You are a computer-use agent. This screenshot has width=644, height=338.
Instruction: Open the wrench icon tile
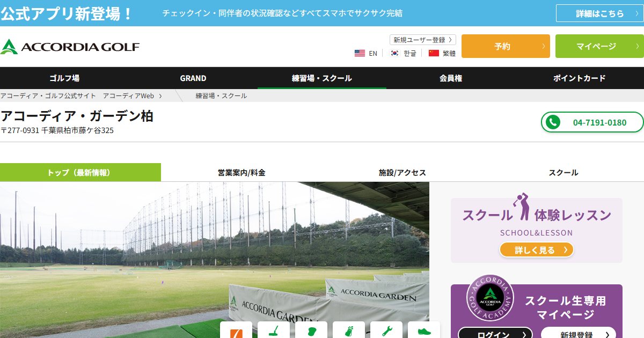[386, 330]
